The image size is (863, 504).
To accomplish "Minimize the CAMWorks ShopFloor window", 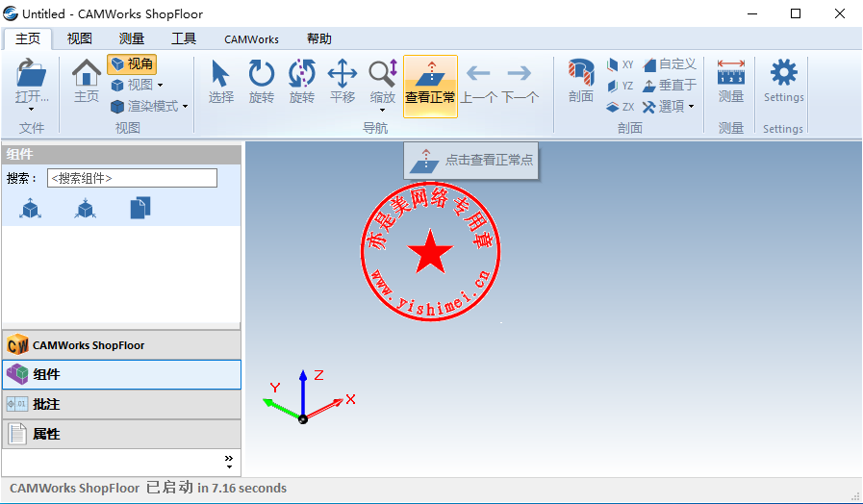I will point(751,13).
